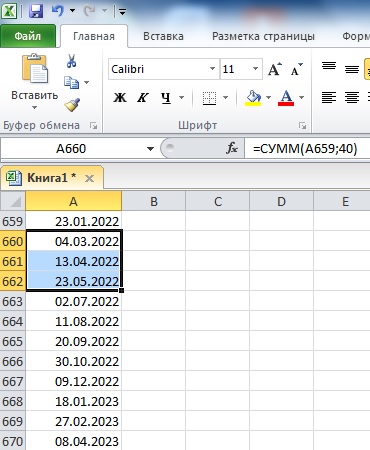
Task: Toggle Italic formatting (К)
Action: (143, 98)
